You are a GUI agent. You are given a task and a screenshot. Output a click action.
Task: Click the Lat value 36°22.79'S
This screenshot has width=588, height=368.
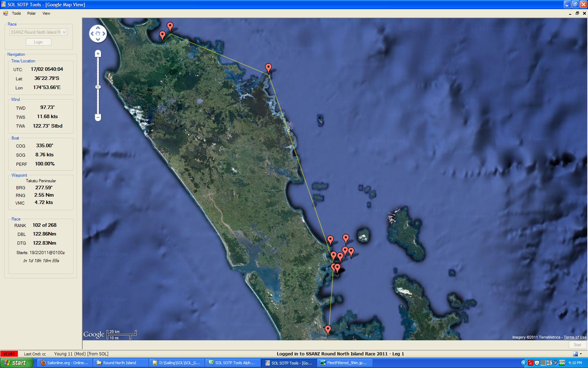[47, 78]
